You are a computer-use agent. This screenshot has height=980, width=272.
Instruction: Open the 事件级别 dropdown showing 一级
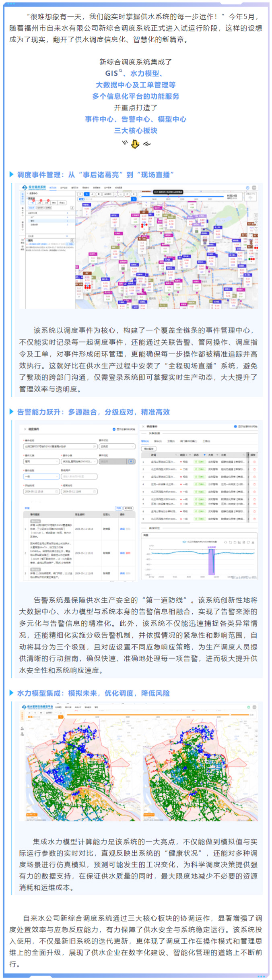[41, 476]
